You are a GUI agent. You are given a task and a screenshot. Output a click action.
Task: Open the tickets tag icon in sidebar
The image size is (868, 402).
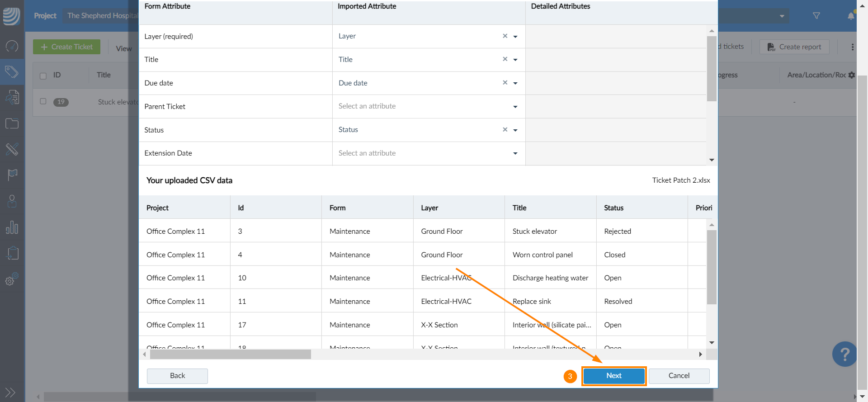(12, 71)
